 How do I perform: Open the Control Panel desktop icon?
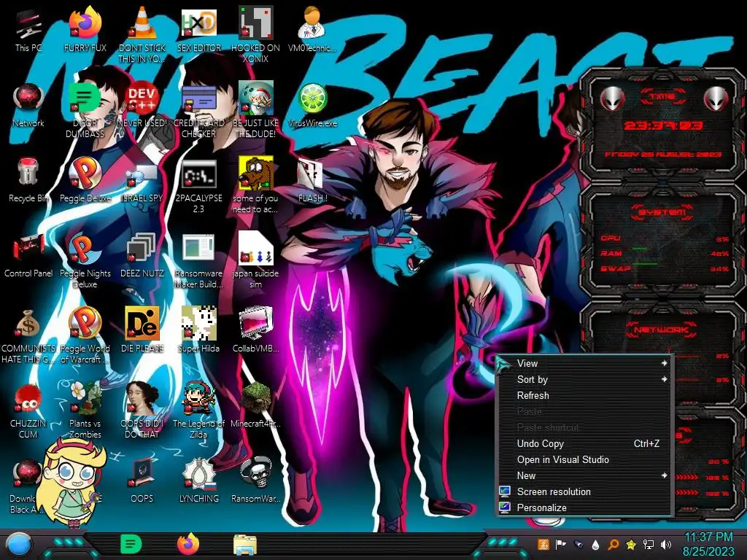28,256
